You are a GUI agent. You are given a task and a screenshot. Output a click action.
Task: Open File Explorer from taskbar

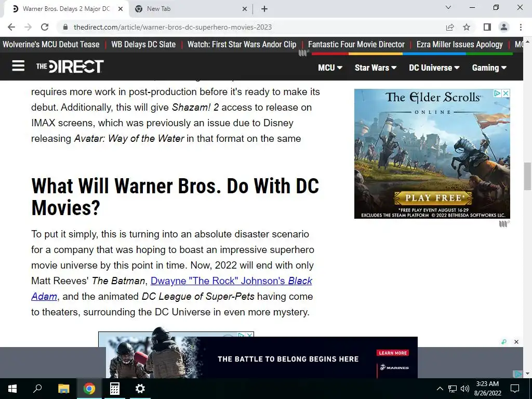click(x=63, y=389)
